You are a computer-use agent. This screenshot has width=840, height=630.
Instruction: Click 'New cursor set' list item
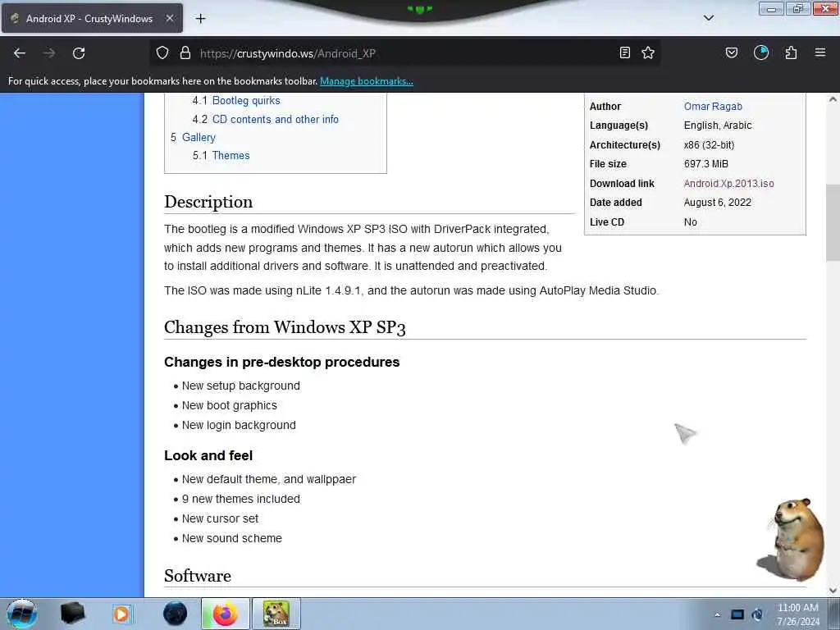click(220, 518)
